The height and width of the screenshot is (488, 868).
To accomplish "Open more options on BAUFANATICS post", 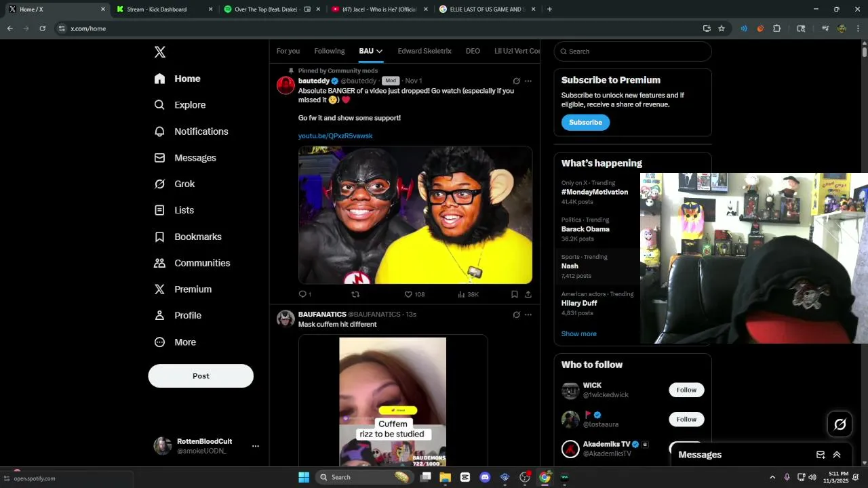I will click(528, 314).
